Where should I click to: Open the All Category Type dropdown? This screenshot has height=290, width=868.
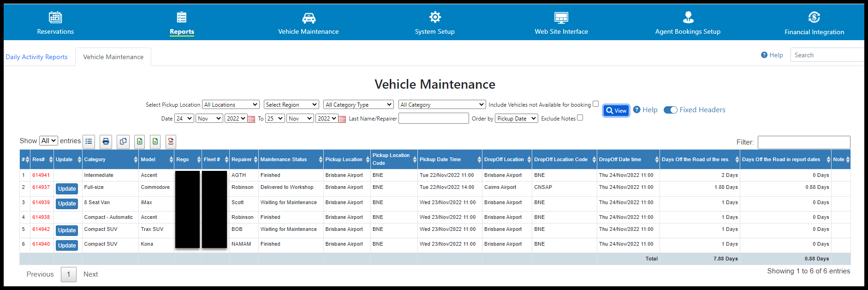(x=359, y=105)
